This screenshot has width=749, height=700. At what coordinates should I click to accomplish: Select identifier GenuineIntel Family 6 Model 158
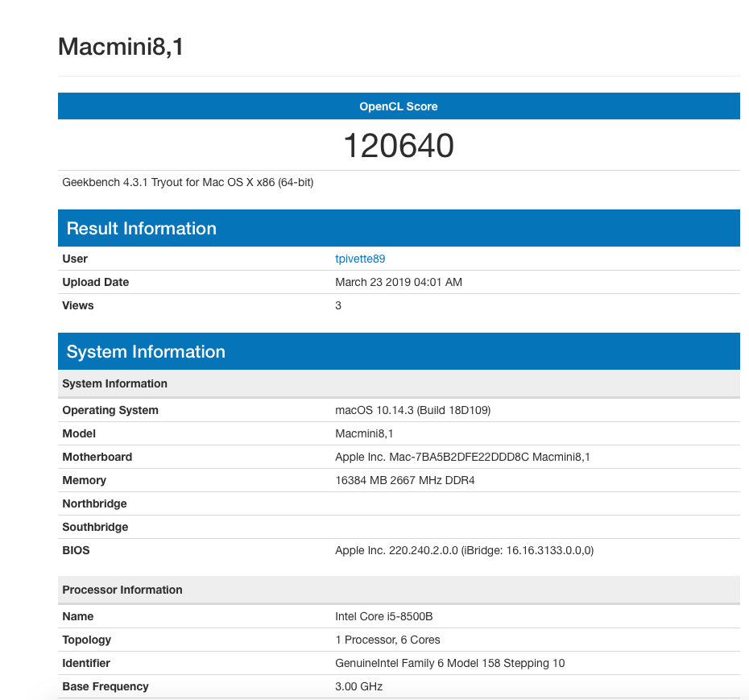(x=417, y=663)
